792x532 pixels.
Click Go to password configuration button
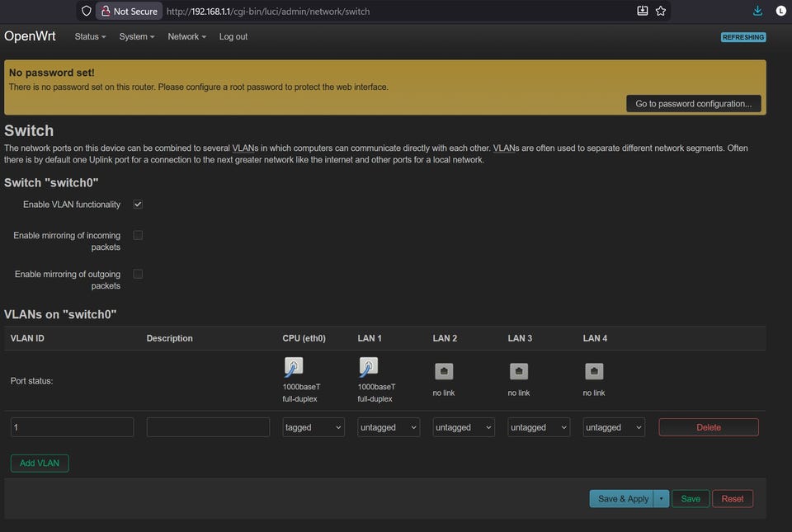pos(693,104)
